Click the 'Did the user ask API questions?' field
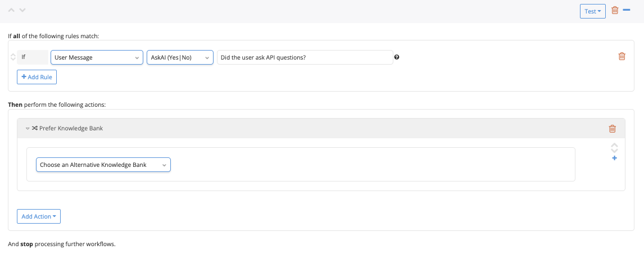 point(305,57)
